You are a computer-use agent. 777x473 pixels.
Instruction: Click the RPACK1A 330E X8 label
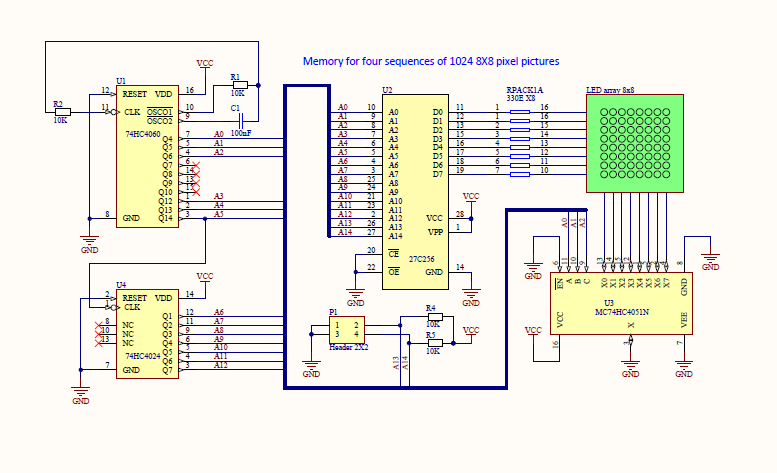(524, 94)
